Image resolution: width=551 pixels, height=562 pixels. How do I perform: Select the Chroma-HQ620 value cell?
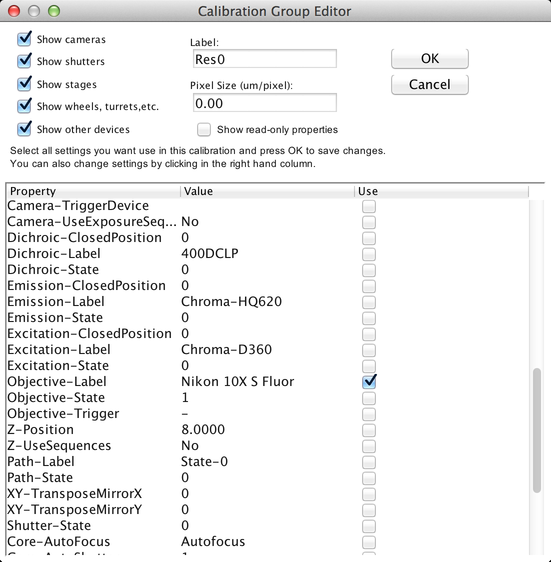[x=267, y=302]
